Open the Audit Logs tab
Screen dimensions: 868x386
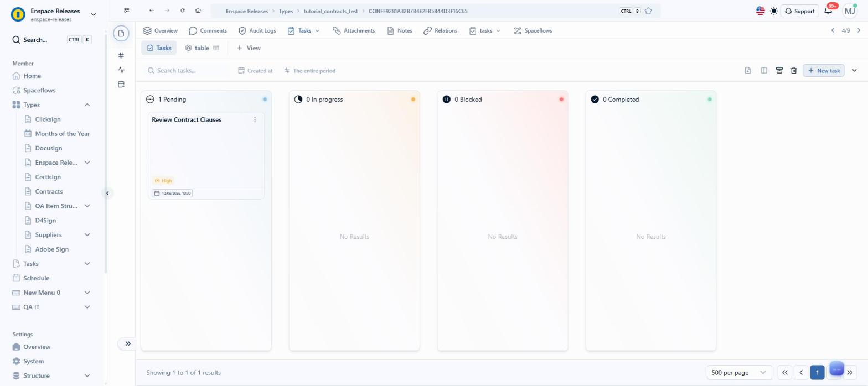click(x=257, y=30)
